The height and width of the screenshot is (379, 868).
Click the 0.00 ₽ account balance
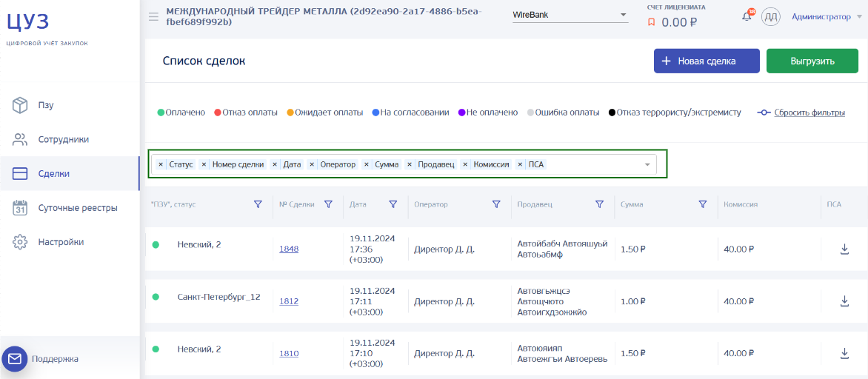[678, 23]
